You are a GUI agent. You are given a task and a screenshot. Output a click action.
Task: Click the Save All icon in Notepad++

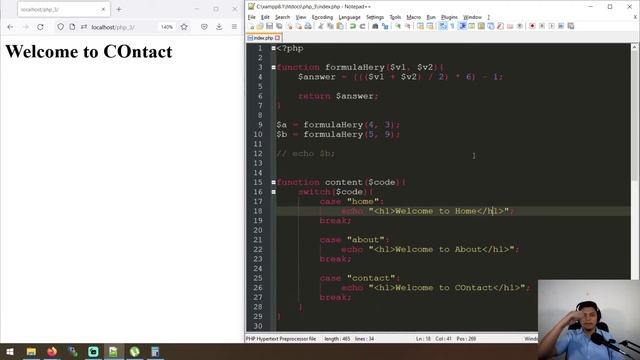pos(279,26)
